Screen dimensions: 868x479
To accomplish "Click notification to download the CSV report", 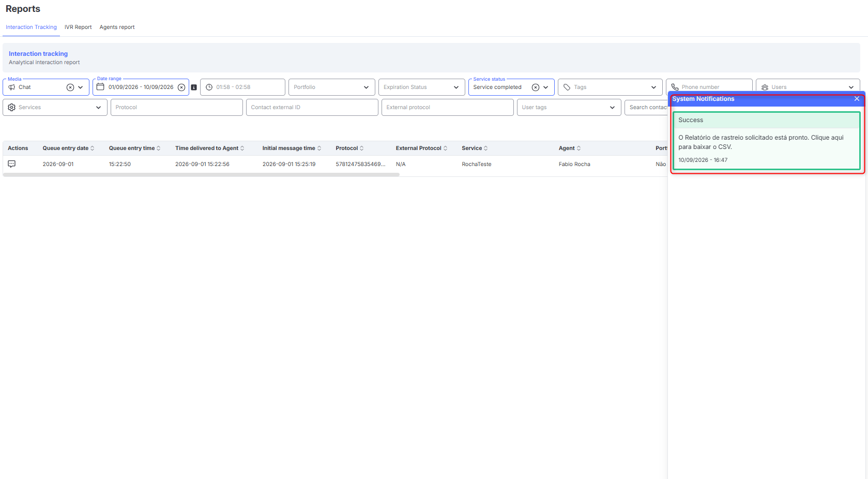I will (766, 141).
